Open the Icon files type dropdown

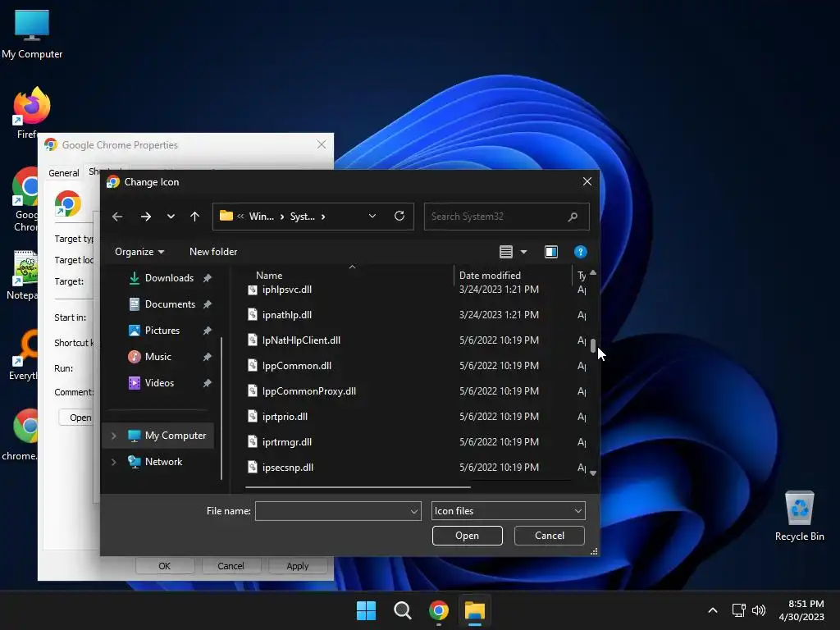pos(509,511)
